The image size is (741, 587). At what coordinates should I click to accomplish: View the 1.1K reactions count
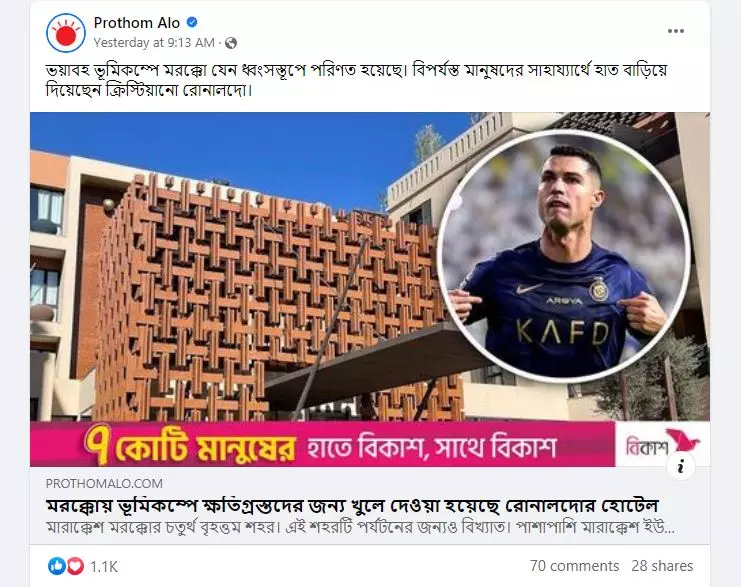click(104, 566)
